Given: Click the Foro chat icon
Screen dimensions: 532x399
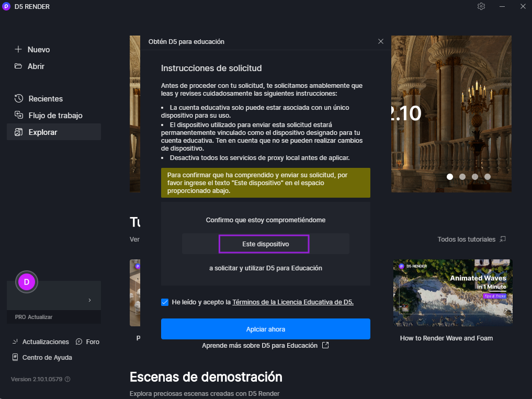Looking at the screenshot, I should pos(79,341).
